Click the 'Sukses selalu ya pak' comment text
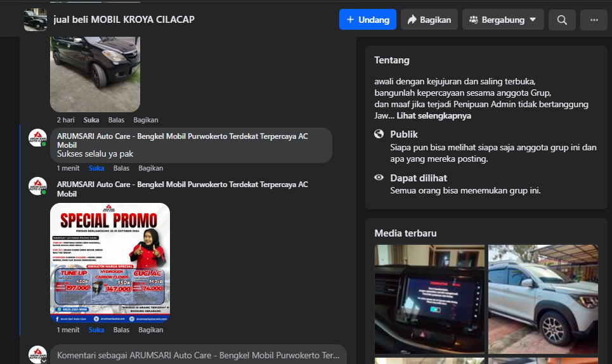This screenshot has width=612, height=364. pos(95,153)
